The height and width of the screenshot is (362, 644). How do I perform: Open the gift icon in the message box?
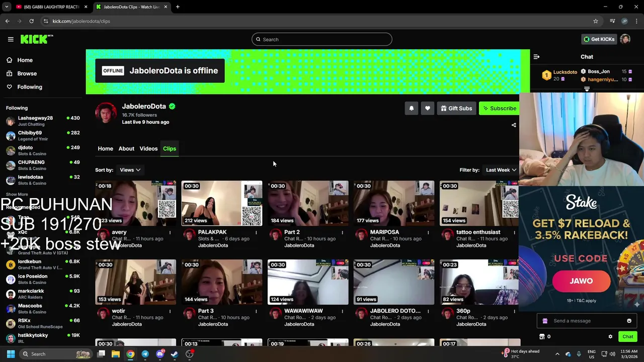[545, 321]
